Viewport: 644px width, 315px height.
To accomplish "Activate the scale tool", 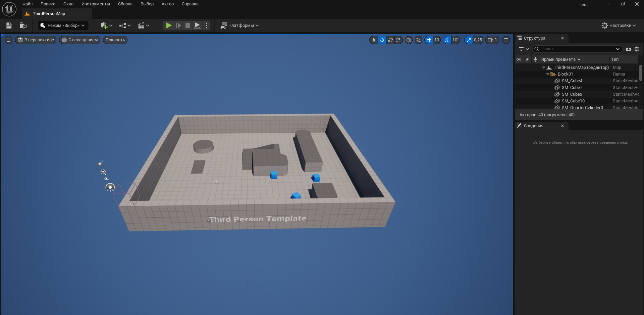I will tap(398, 40).
